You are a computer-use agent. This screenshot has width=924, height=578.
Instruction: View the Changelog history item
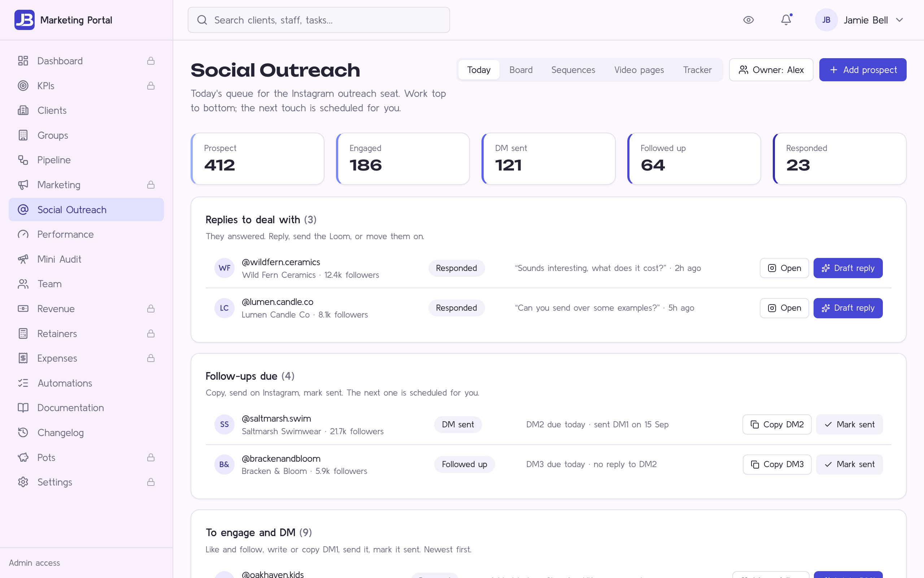(86, 432)
